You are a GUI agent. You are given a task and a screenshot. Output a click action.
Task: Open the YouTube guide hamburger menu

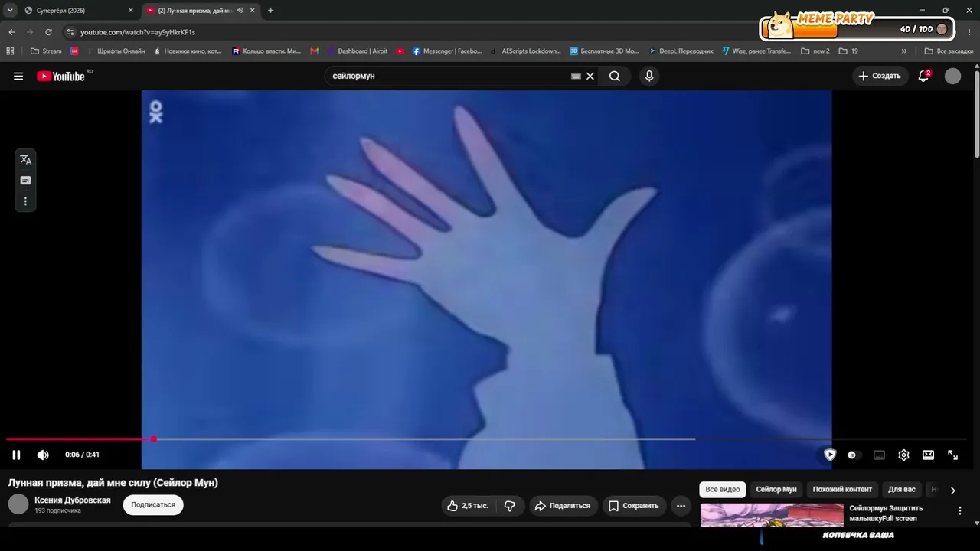point(18,76)
